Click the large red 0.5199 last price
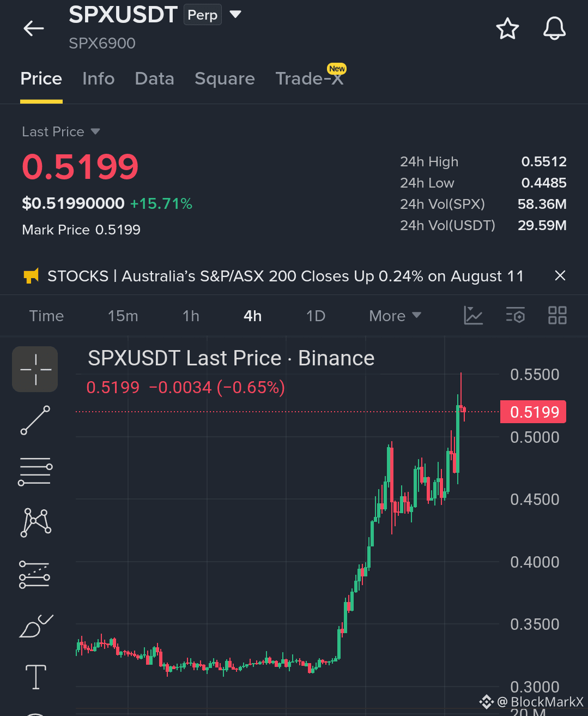This screenshot has height=716, width=588. (x=80, y=167)
